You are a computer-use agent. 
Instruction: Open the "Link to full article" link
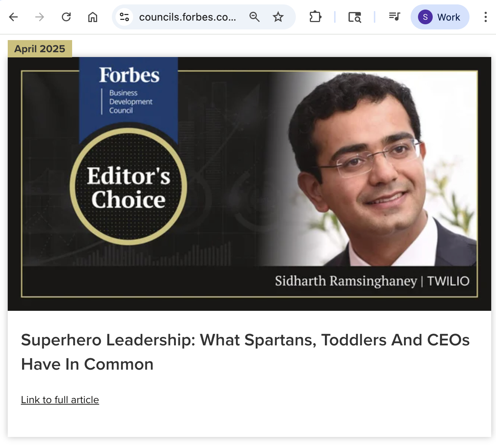click(60, 400)
